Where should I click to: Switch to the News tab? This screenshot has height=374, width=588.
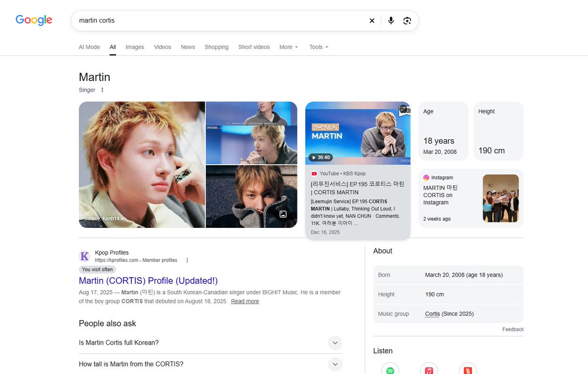point(188,47)
